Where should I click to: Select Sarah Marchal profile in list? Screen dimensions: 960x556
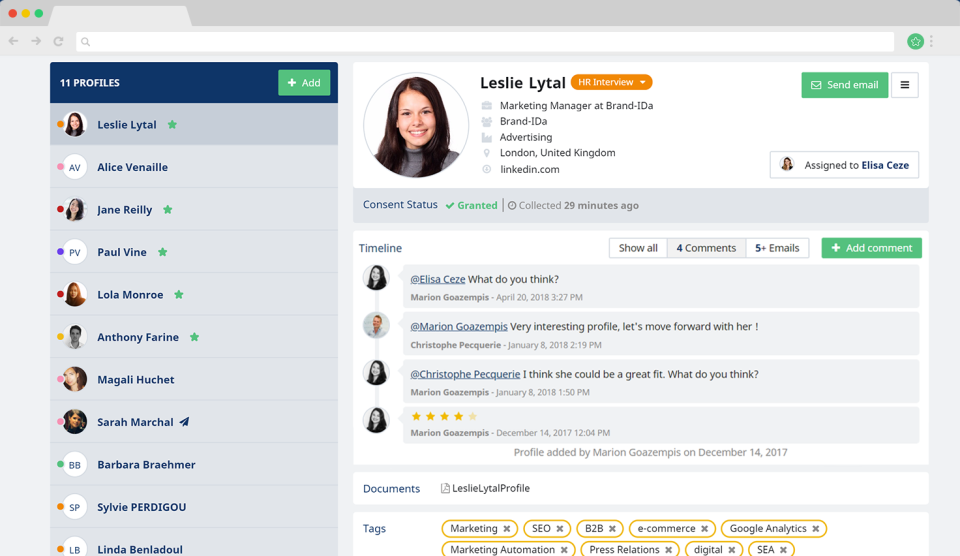coord(194,422)
